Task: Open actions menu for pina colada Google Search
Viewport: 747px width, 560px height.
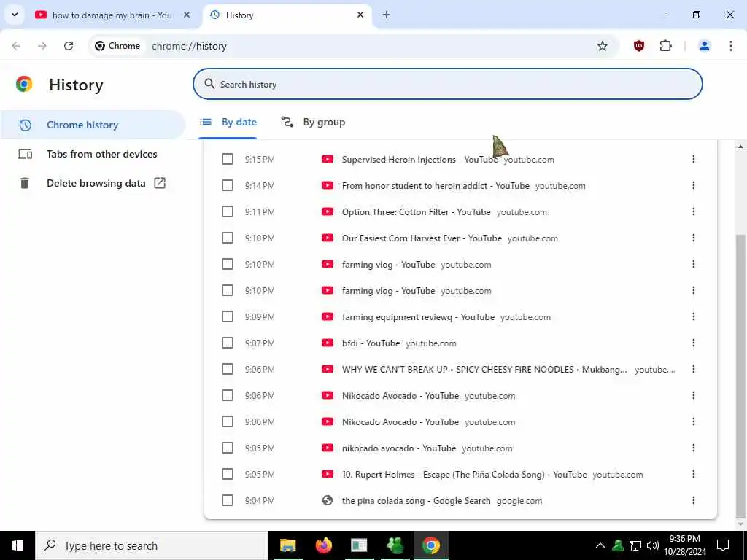Action: [693, 500]
